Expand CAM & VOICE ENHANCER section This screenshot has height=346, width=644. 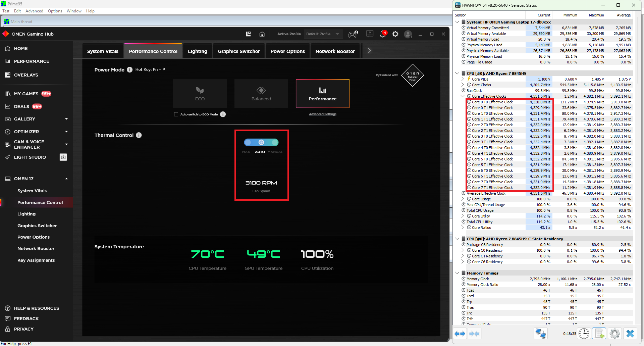pos(66,144)
